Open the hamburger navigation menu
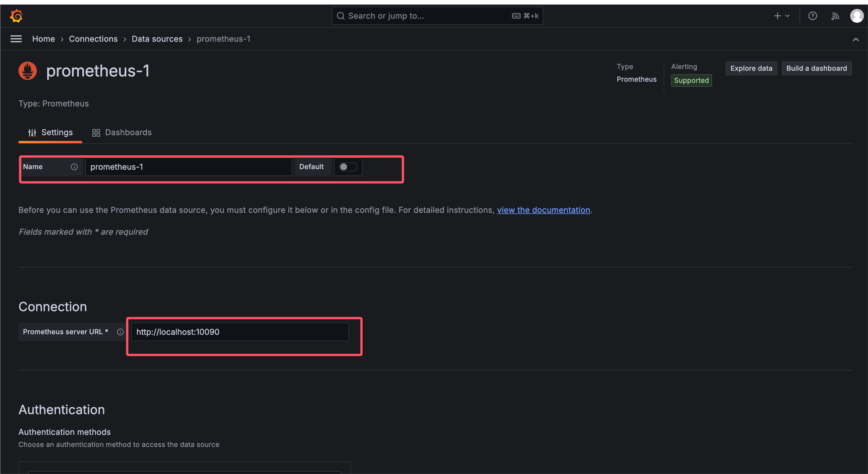Image resolution: width=868 pixels, height=474 pixels. 16,39
